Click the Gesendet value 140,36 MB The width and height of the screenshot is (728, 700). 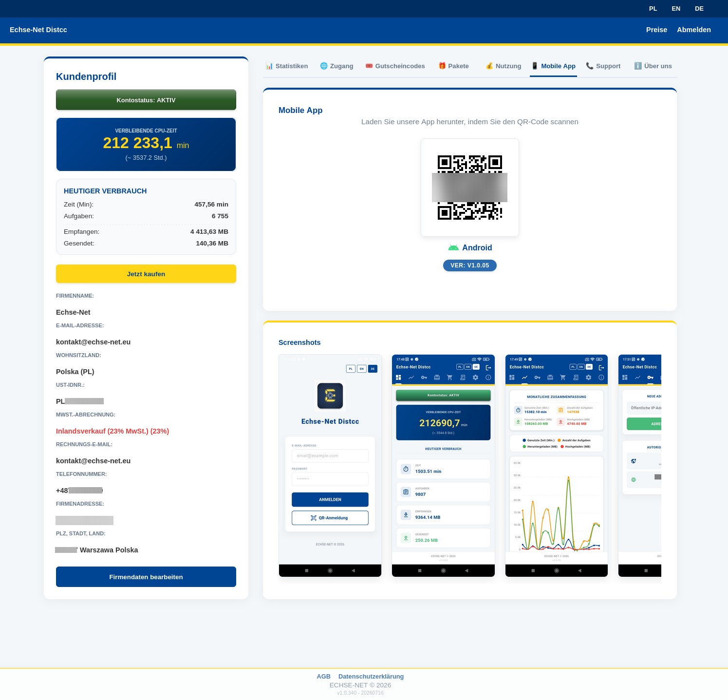point(212,244)
